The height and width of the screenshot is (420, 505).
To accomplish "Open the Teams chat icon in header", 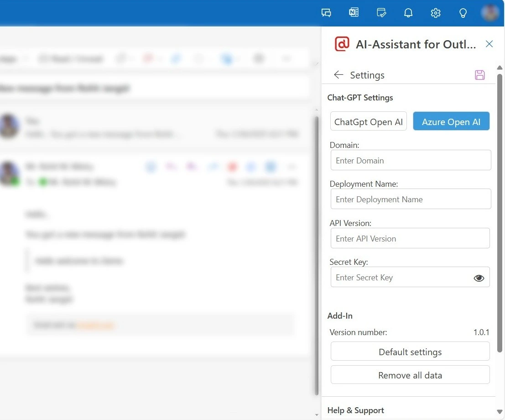I will [x=326, y=13].
